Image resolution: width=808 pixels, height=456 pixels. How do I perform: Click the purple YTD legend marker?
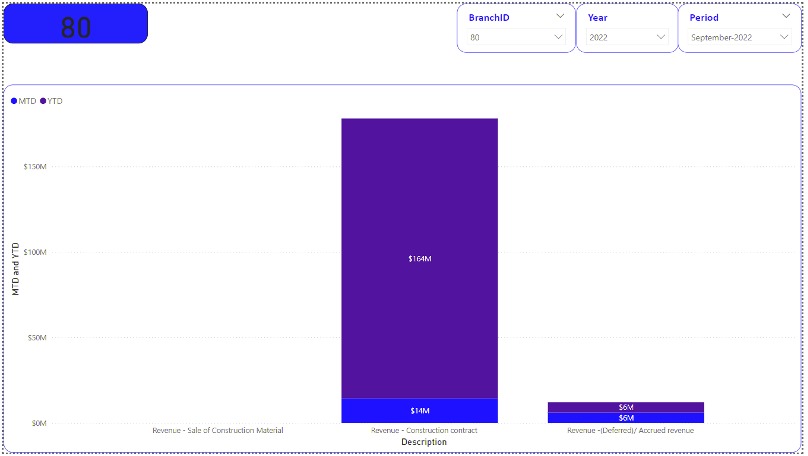43,101
